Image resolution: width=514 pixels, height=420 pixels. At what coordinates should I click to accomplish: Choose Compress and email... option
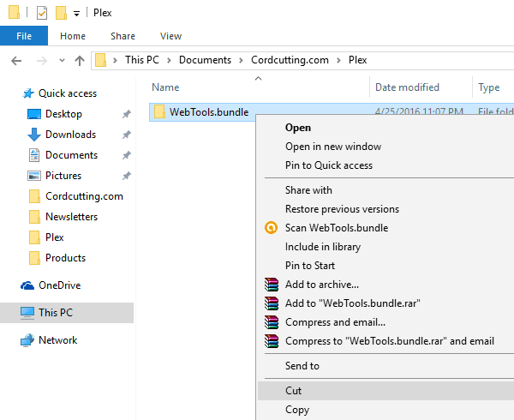(x=335, y=322)
